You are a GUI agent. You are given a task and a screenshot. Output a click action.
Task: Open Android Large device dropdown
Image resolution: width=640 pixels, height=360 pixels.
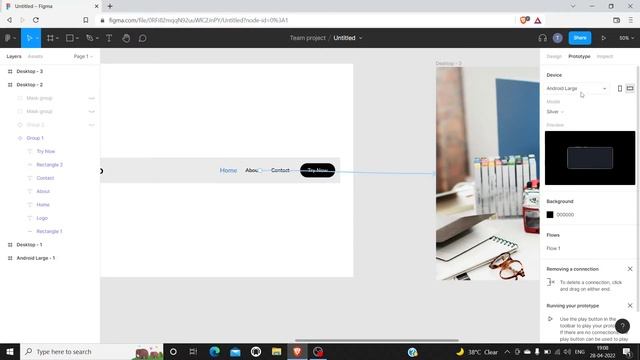(x=576, y=88)
